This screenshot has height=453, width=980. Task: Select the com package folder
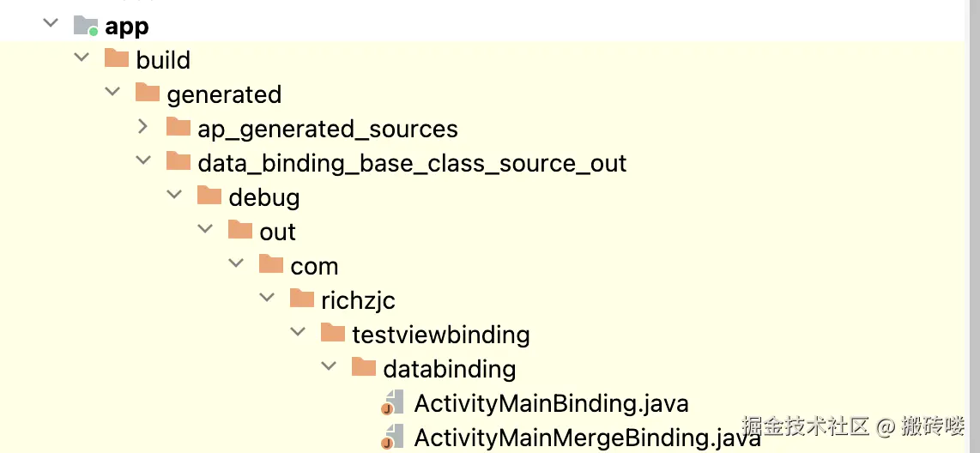pos(314,266)
